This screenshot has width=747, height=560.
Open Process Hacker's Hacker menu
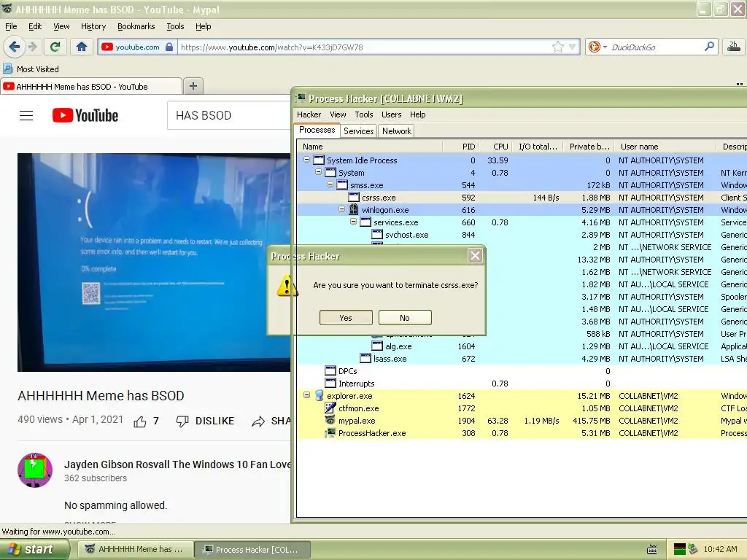click(x=309, y=114)
